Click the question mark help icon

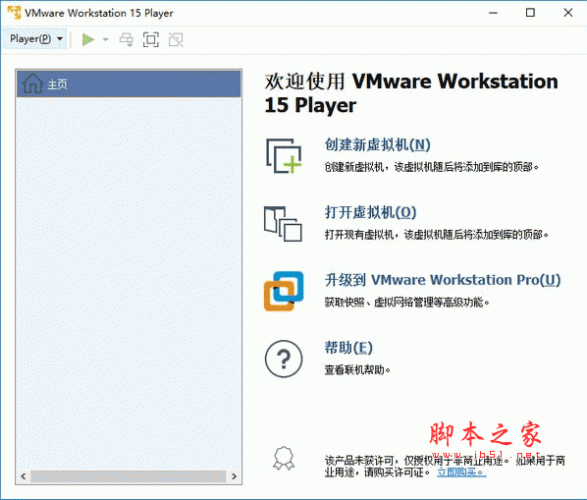[x=284, y=359]
